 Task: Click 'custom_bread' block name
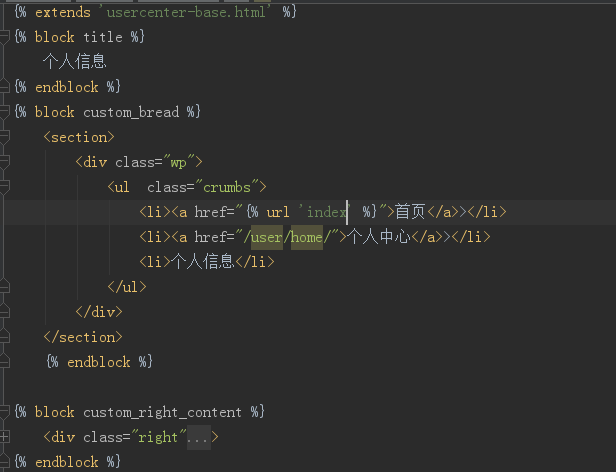(131, 112)
